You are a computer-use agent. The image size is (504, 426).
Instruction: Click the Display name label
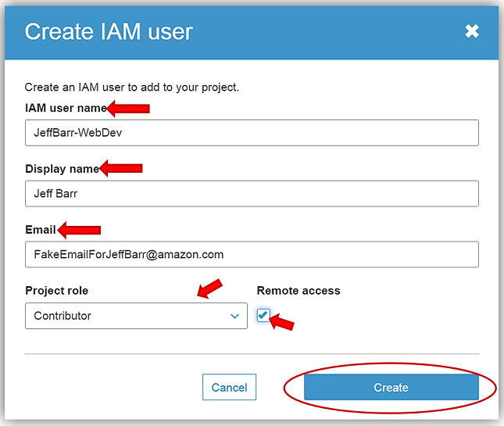point(62,169)
